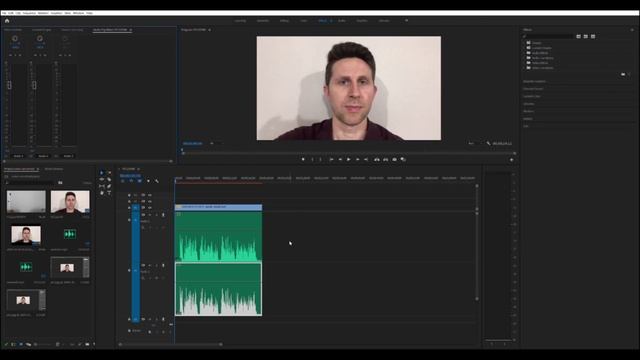Select the Audio Track Mixer panel tab

[x=110, y=30]
